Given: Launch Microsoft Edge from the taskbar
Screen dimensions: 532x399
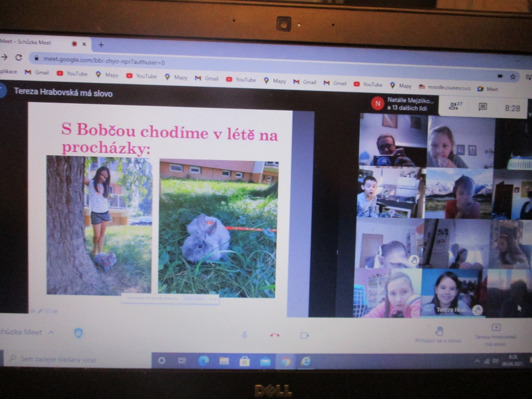Looking at the screenshot, I should click(x=203, y=361).
